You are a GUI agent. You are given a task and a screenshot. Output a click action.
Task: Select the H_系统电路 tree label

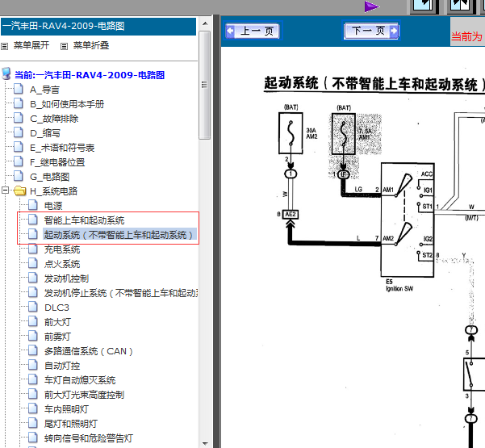coord(53,191)
